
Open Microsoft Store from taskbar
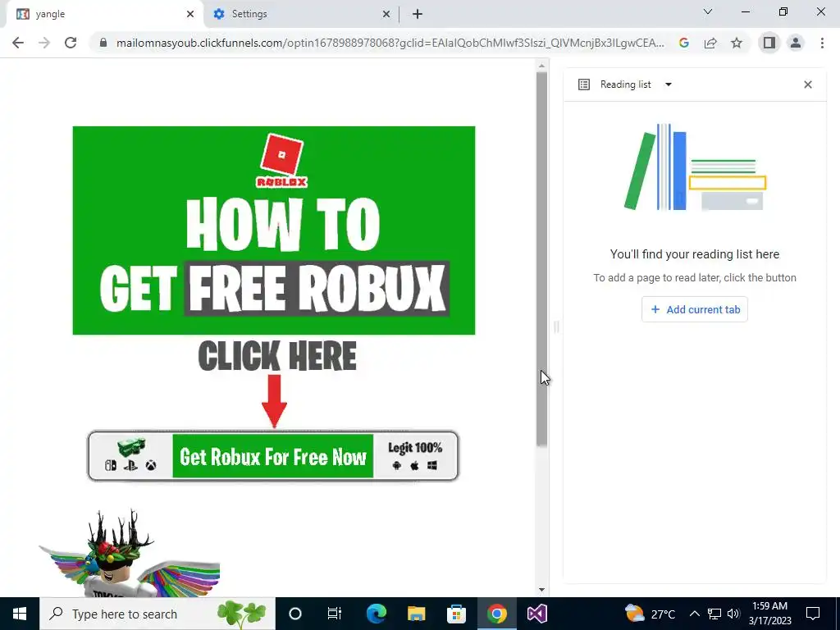[456, 614]
